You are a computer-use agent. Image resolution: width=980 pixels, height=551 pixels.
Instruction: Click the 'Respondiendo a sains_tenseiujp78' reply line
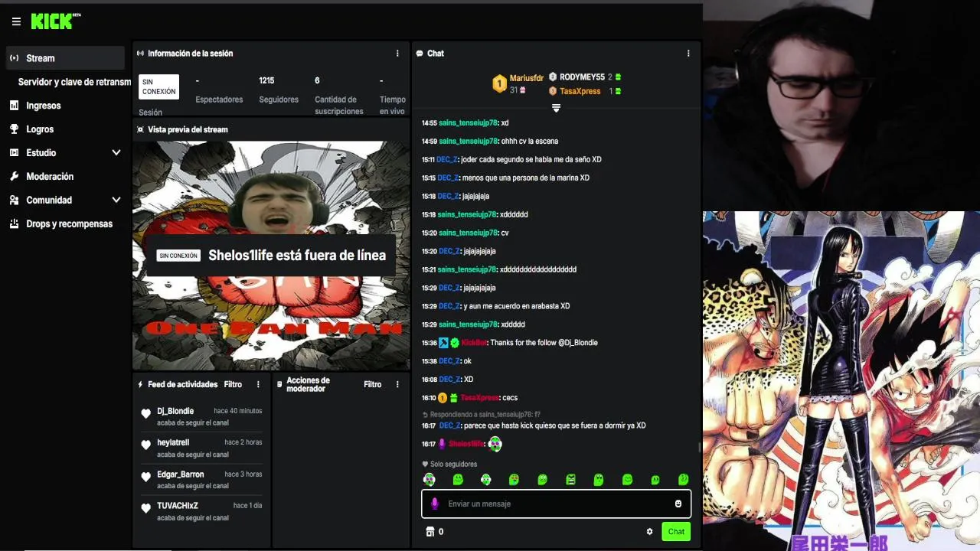pos(481,414)
